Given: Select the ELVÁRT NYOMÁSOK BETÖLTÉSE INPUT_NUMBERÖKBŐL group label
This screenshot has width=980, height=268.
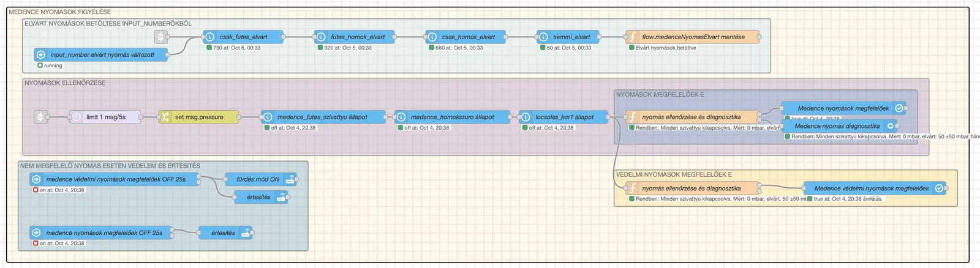Looking at the screenshot, I should click(108, 23).
